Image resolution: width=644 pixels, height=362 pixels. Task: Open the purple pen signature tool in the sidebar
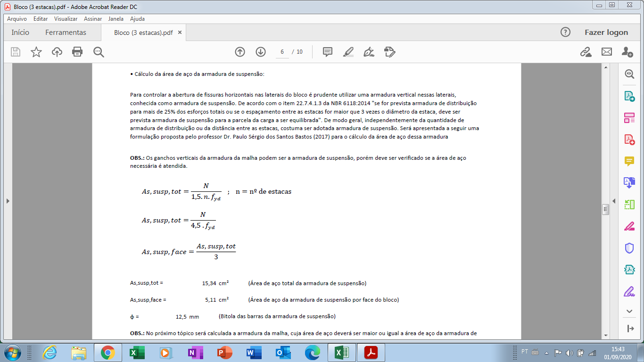click(629, 291)
